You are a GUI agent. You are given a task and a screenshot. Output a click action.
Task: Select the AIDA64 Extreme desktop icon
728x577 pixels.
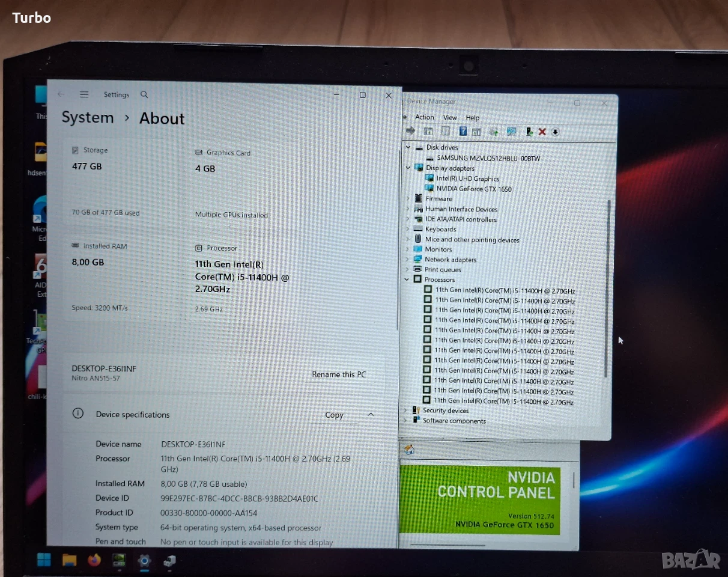click(41, 275)
